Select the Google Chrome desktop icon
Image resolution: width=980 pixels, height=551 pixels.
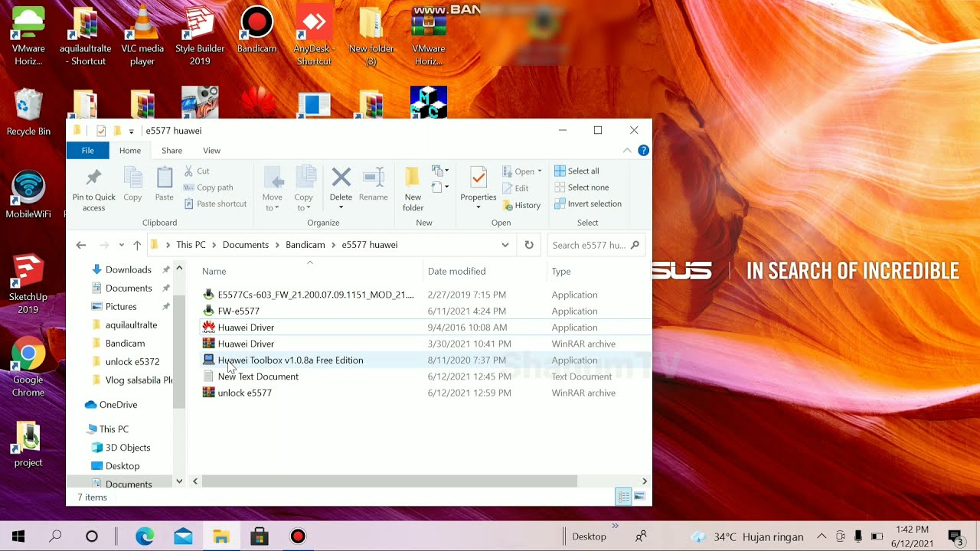(28, 367)
